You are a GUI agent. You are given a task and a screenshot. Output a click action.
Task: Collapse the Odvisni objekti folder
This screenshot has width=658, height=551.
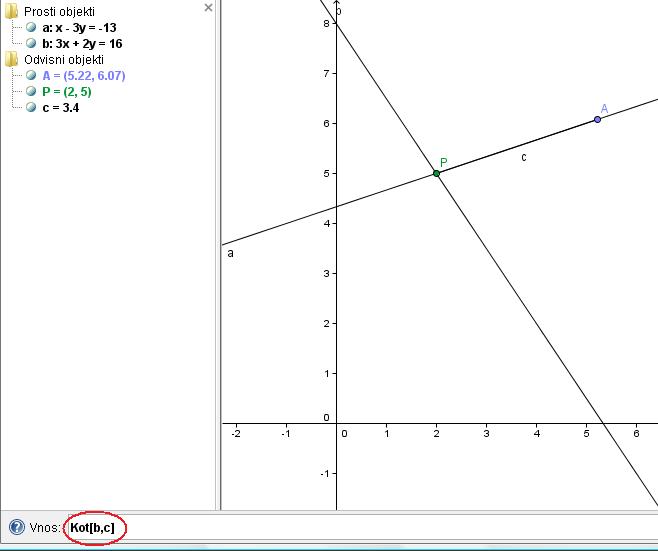coord(11,60)
